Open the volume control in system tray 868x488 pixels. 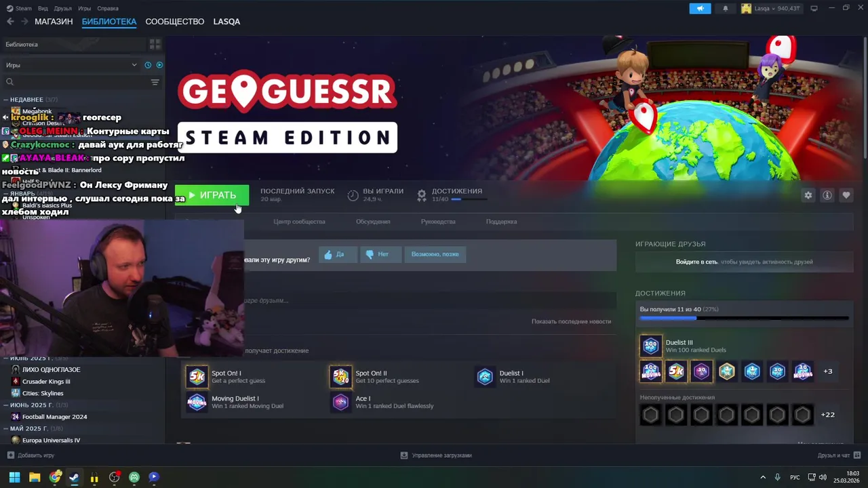(824, 477)
